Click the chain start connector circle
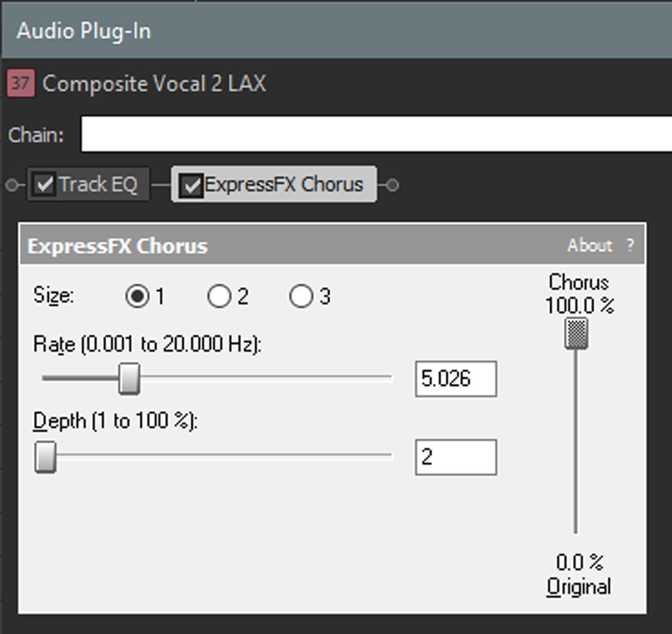 pyautogui.click(x=12, y=185)
